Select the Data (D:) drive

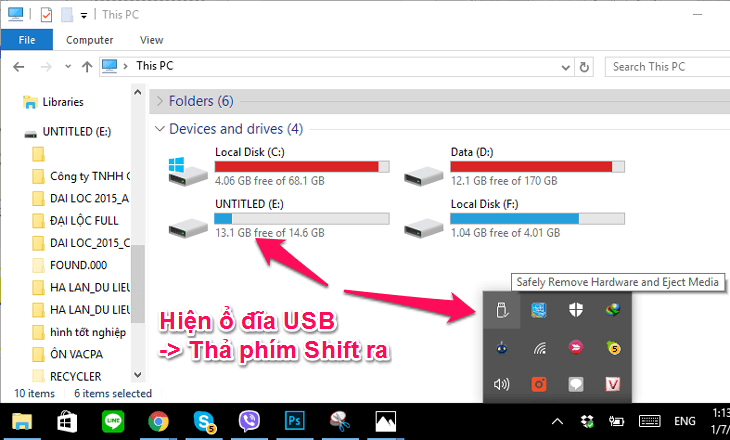[x=514, y=166]
